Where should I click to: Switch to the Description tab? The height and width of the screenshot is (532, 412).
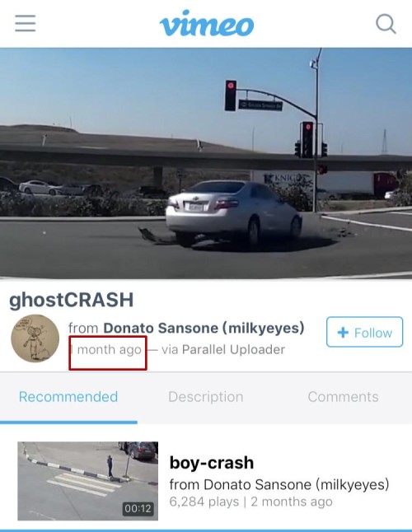coord(206,397)
